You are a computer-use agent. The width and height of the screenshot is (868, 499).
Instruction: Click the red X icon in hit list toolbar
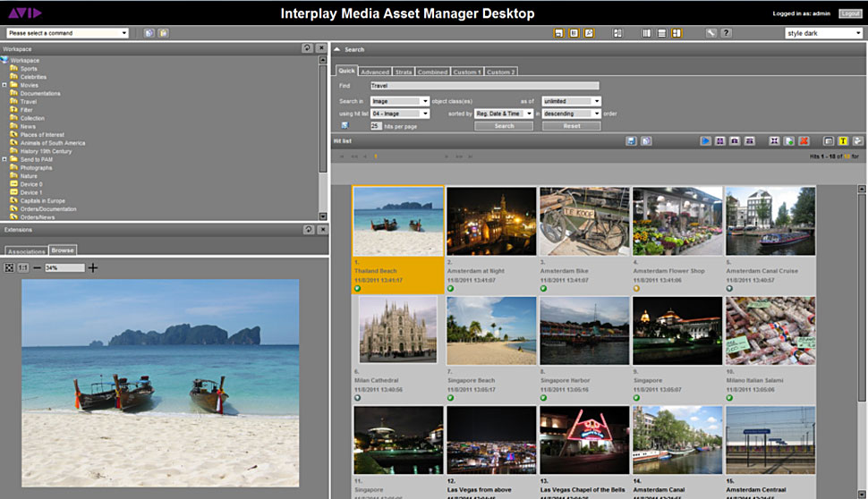(x=804, y=141)
